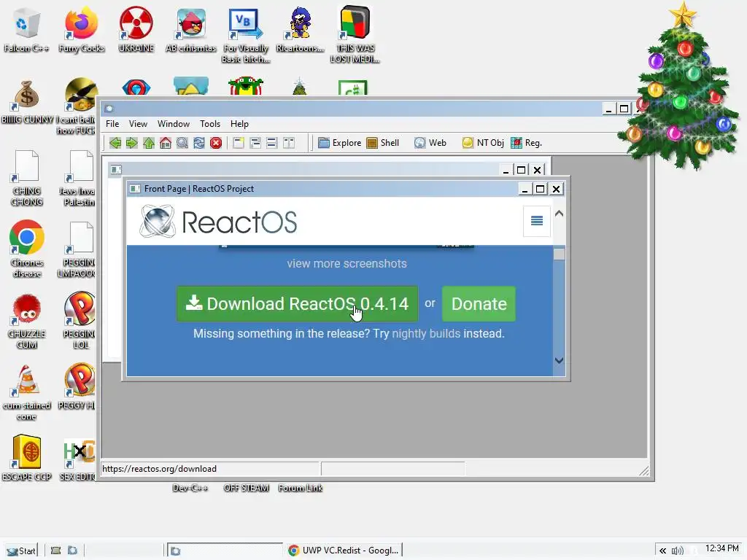Click the Home icon in the toolbar
This screenshot has height=560, width=747.
[166, 143]
